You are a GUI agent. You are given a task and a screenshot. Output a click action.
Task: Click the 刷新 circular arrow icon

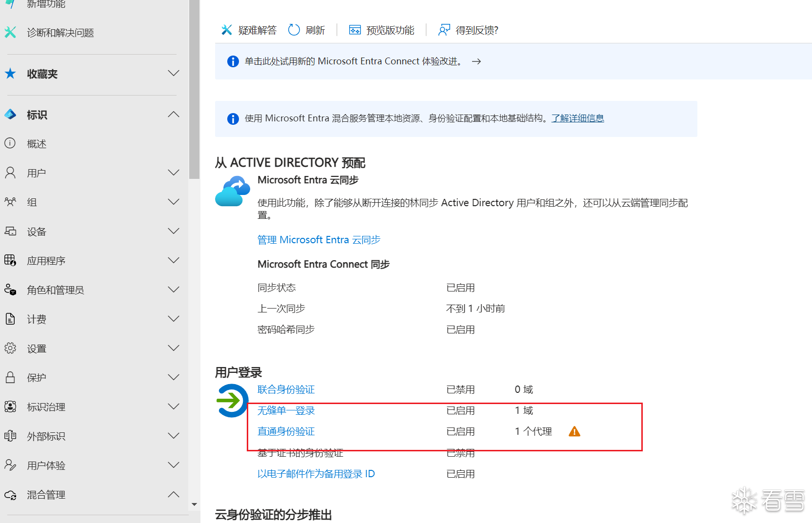294,30
